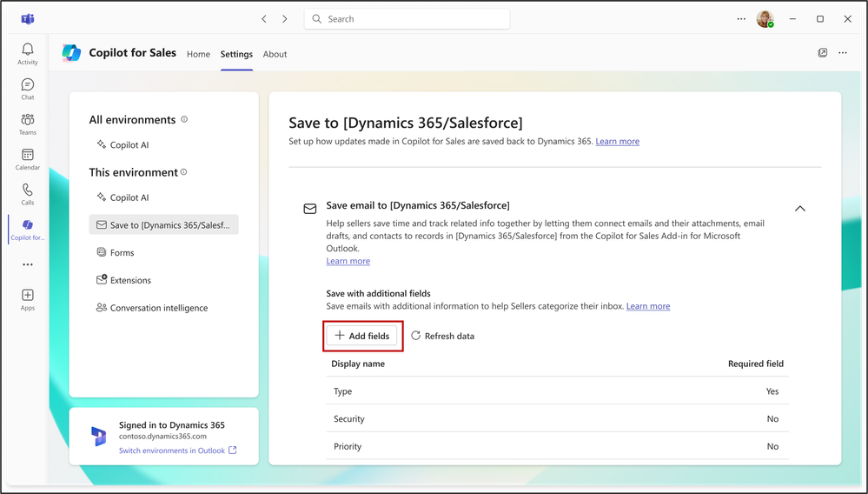
Task: Click the Copilot for Sales logo
Action: tap(71, 52)
